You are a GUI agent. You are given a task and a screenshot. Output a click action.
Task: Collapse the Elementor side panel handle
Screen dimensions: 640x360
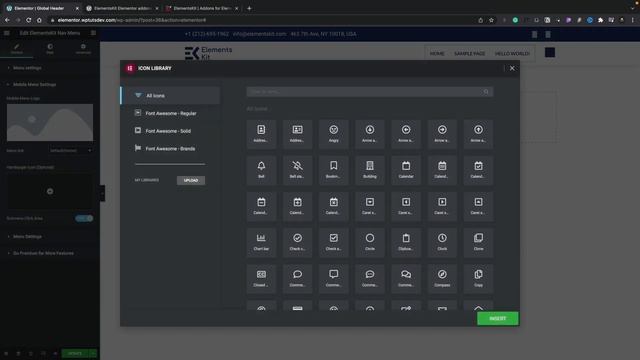click(x=102, y=193)
